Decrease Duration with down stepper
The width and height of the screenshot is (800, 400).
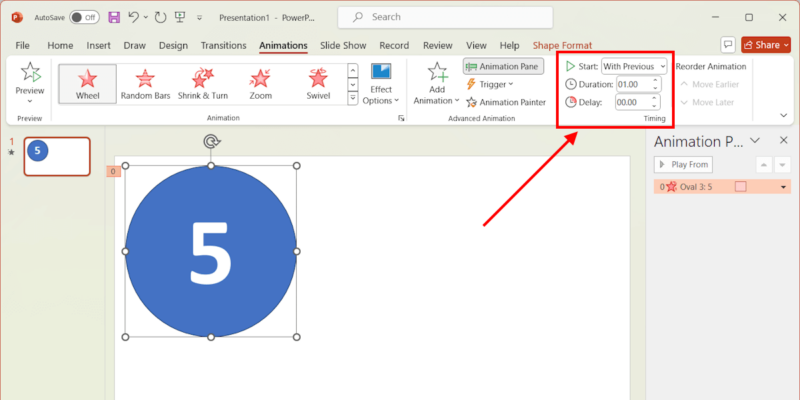click(x=655, y=88)
